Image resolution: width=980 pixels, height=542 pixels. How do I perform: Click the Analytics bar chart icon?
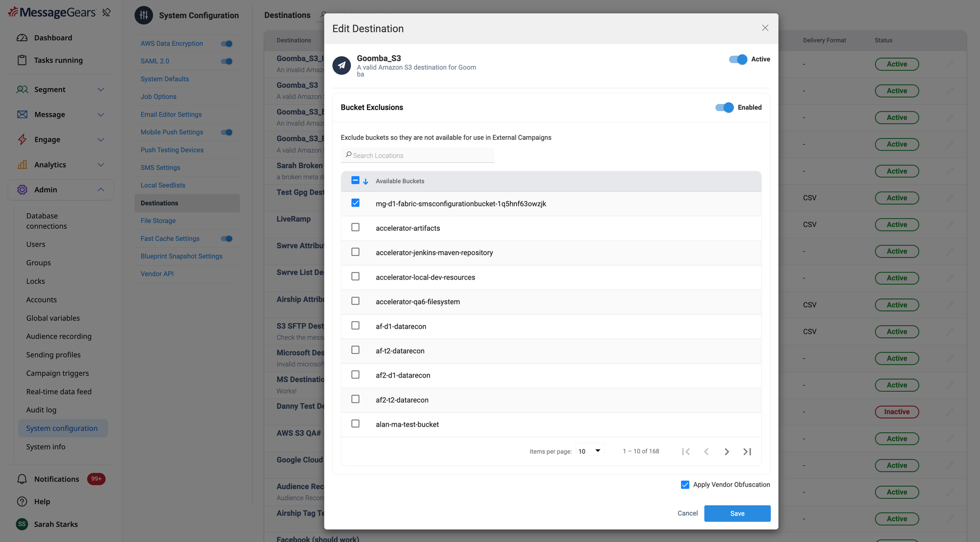point(22,164)
